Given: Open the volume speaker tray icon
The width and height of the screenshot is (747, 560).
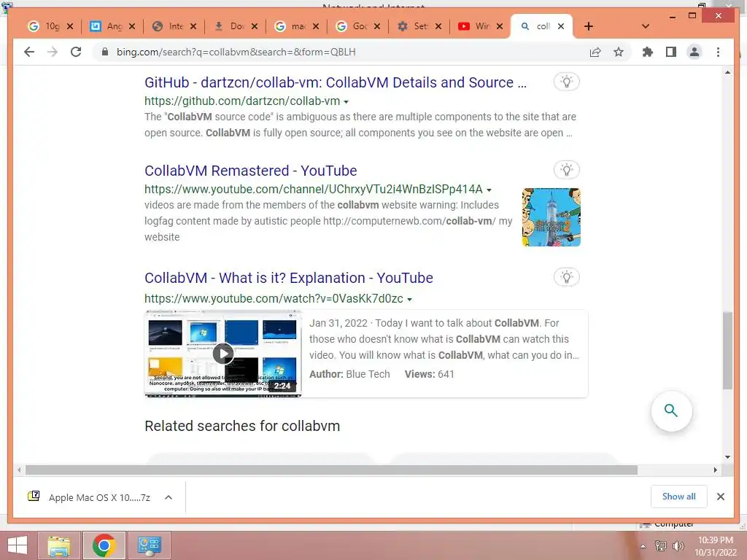Looking at the screenshot, I should point(678,546).
